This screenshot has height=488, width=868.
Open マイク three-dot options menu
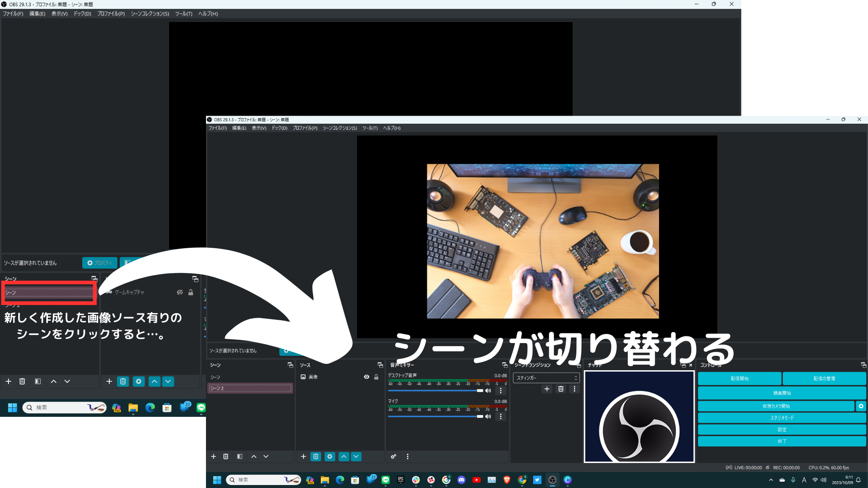[501, 416]
